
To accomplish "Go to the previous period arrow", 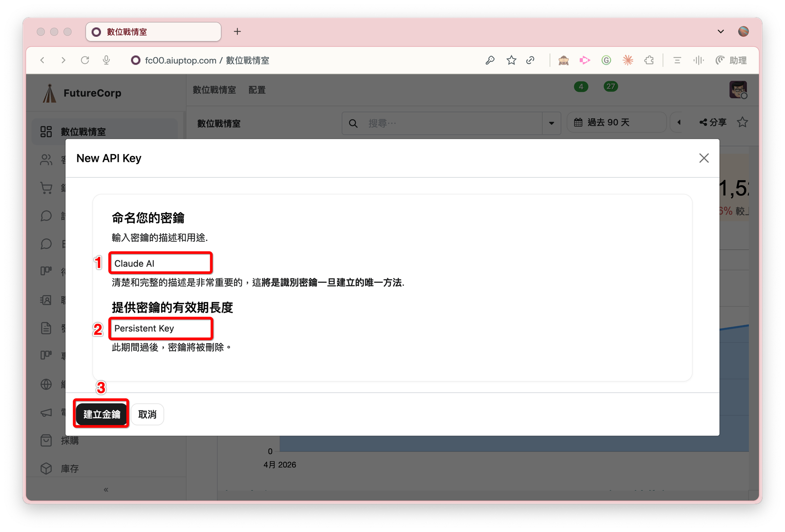I will [x=679, y=123].
